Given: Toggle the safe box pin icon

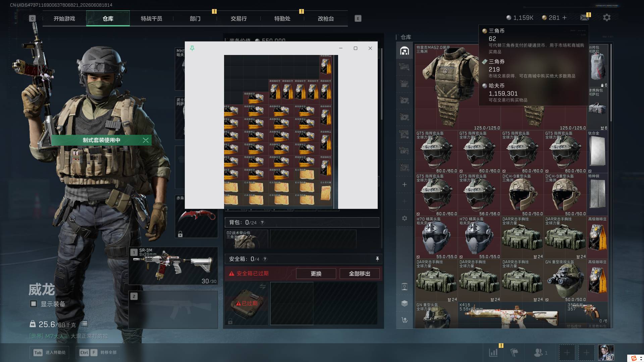Looking at the screenshot, I should 377,259.
